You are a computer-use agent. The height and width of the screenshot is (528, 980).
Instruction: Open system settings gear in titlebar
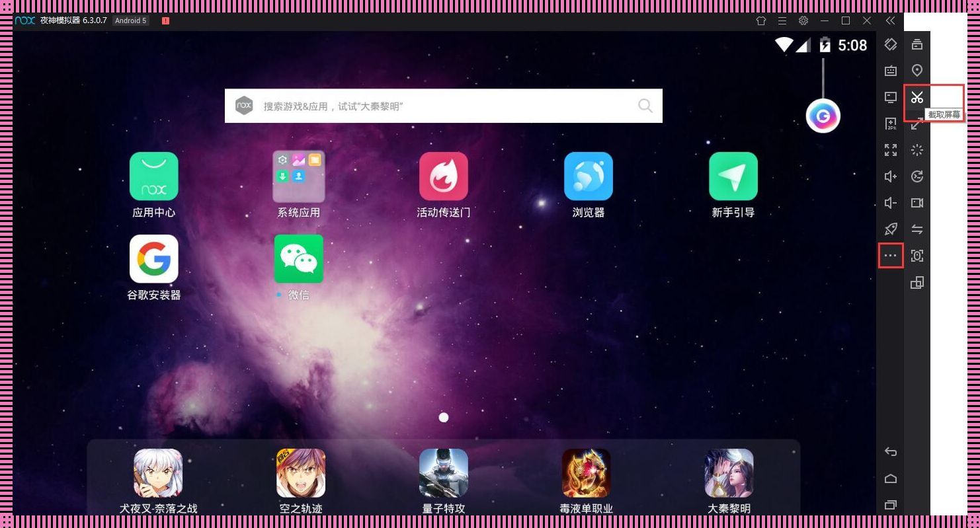click(x=803, y=20)
